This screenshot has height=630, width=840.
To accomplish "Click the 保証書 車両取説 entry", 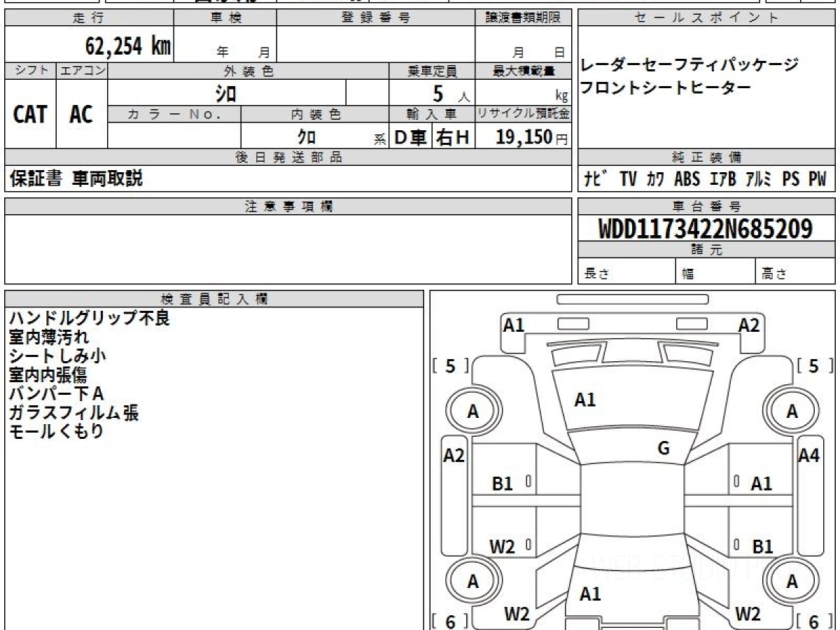I will [x=76, y=178].
